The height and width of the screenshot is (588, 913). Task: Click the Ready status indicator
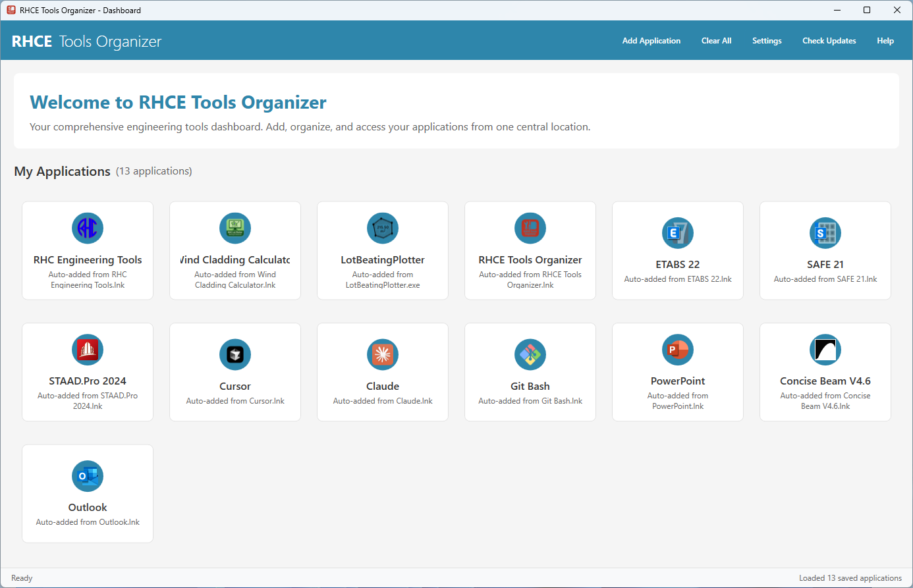point(22,577)
